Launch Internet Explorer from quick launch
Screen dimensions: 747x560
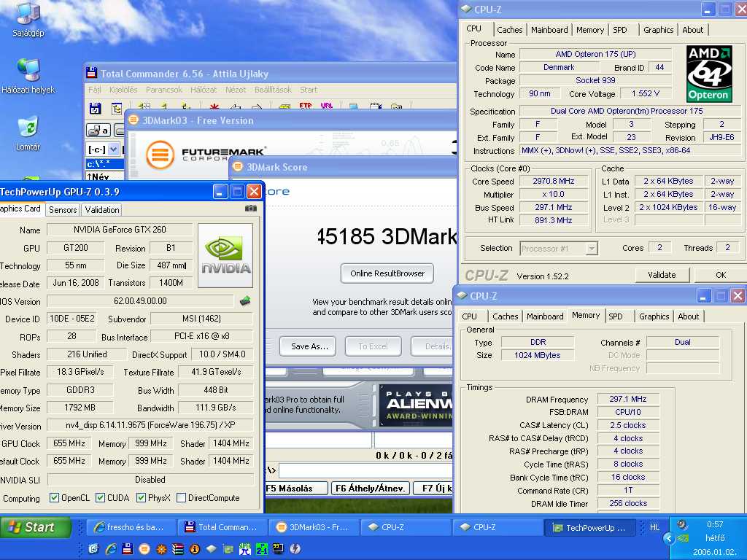[x=111, y=549]
